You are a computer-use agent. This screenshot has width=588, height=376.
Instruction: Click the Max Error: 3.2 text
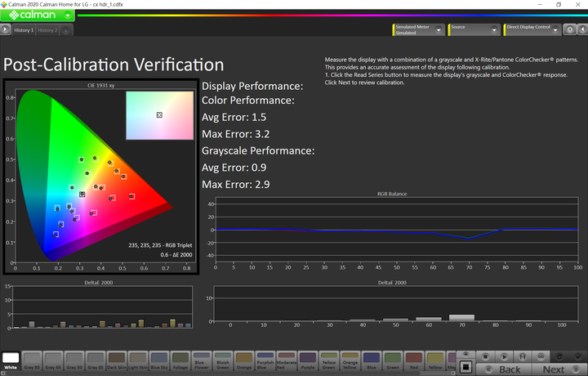(236, 134)
